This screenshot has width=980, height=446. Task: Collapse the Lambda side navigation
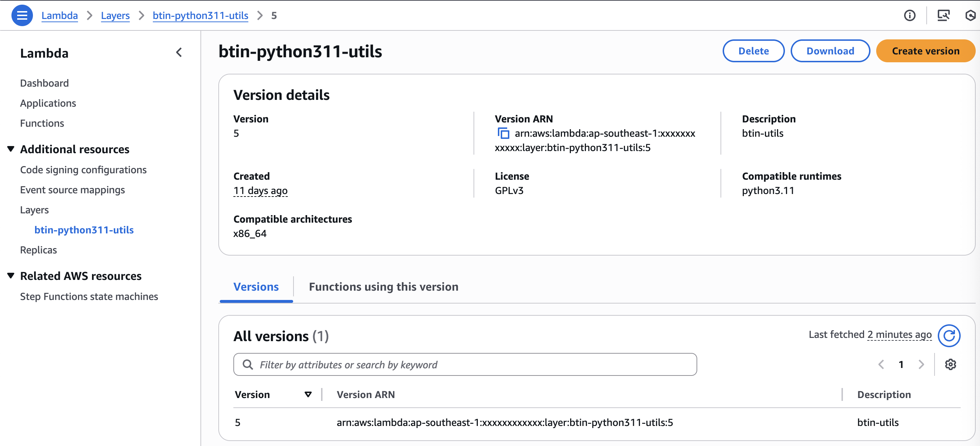[x=179, y=53]
